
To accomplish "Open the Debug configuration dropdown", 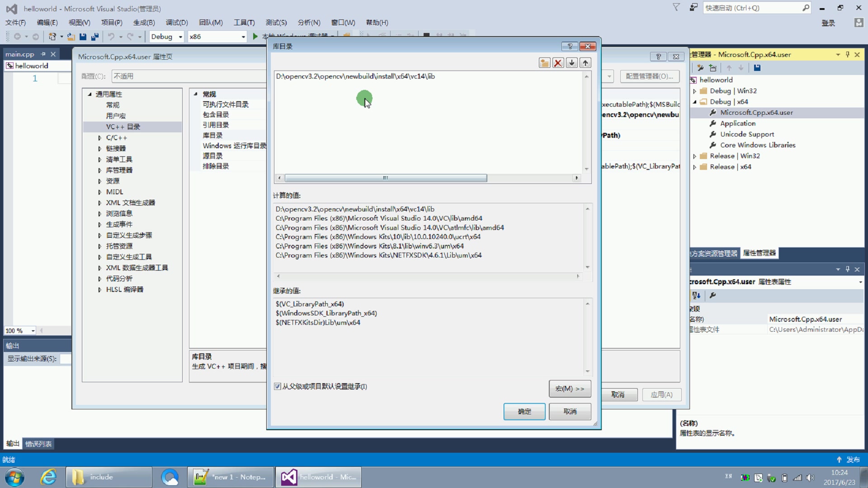I will (x=166, y=37).
